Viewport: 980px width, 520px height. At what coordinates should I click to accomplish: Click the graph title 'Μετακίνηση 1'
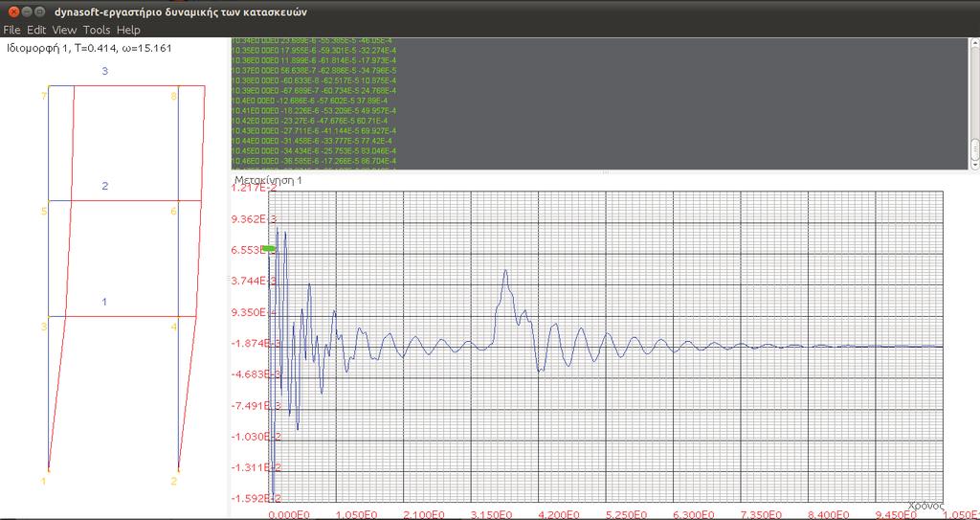(x=268, y=180)
